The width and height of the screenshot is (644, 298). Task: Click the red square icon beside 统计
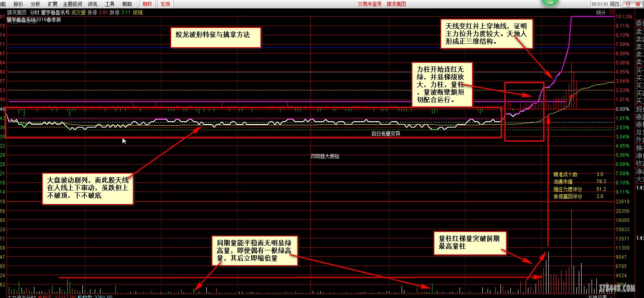612,12
